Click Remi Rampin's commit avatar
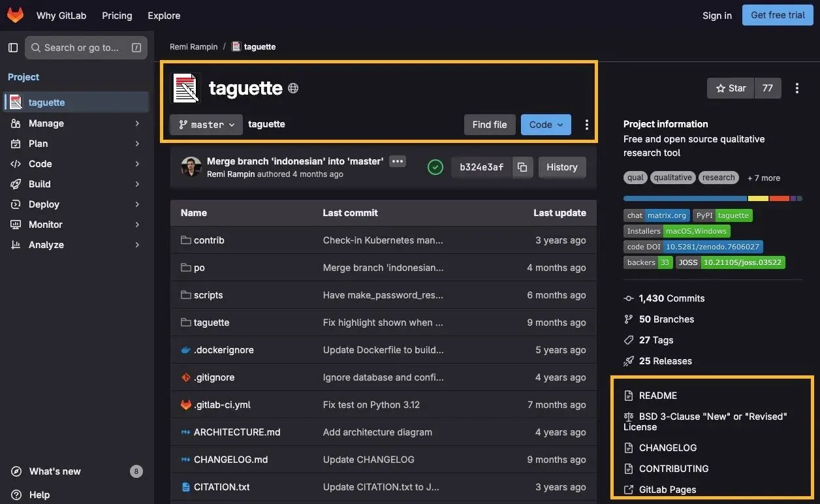Image resolution: width=820 pixels, height=504 pixels. point(191,167)
